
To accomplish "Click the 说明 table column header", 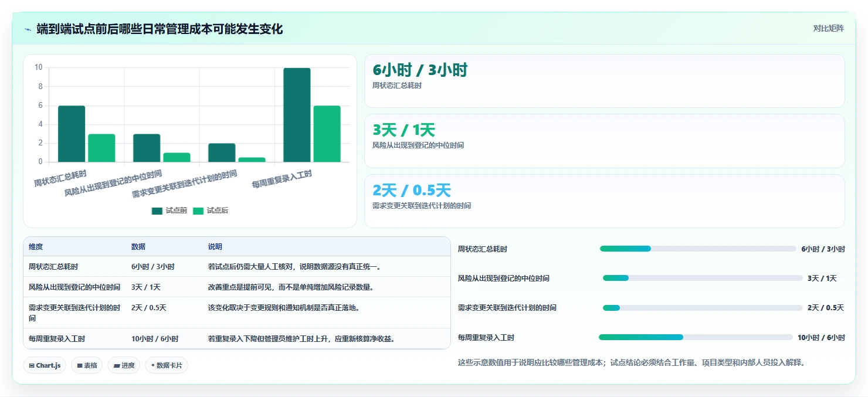I will [x=215, y=247].
